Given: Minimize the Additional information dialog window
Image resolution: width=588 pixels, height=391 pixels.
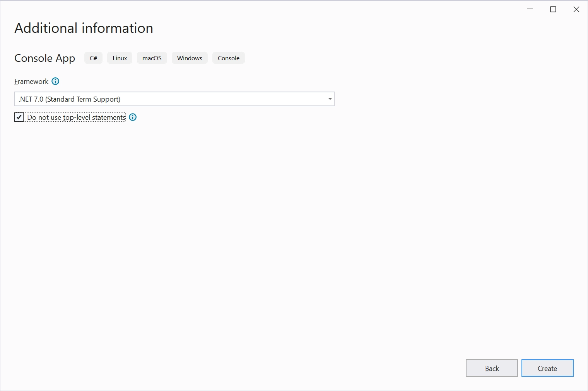Looking at the screenshot, I should (x=530, y=9).
